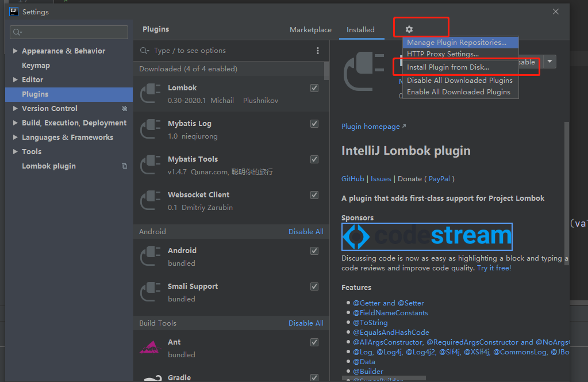Click Disable All for Android plugins

(x=306, y=231)
